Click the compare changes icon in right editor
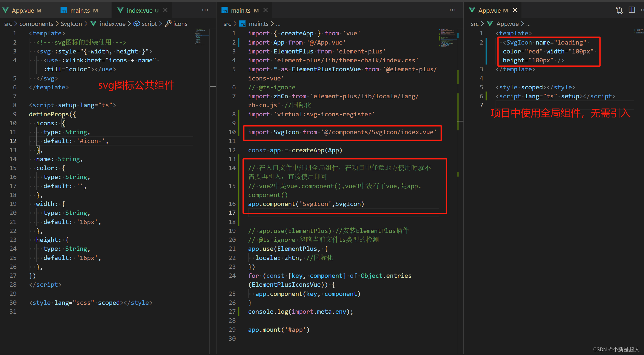Image resolution: width=644 pixels, height=355 pixels. click(x=619, y=10)
